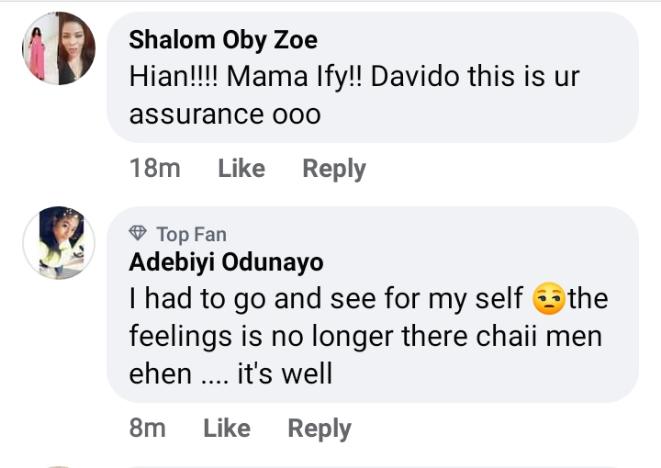Click the Top Fan diamond badge icon
Image resolution: width=661 pixels, height=468 pixels.
click(138, 234)
